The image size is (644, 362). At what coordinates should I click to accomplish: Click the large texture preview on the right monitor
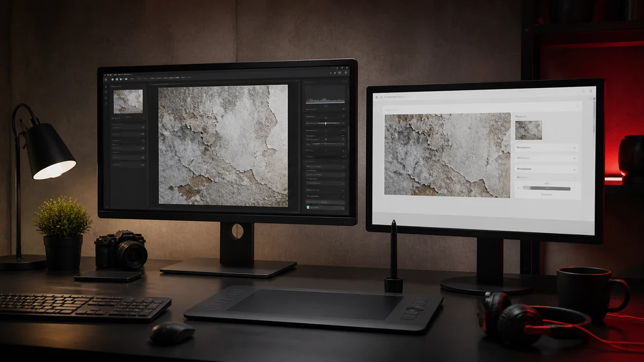pos(448,155)
